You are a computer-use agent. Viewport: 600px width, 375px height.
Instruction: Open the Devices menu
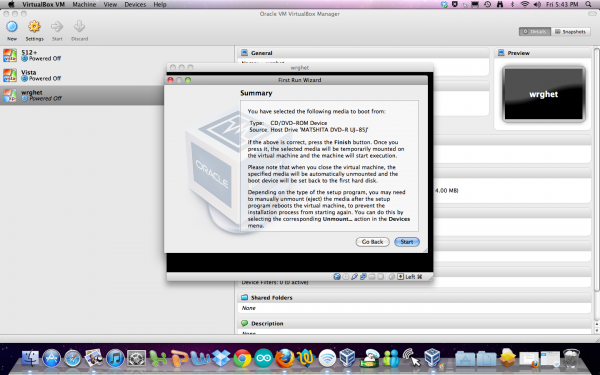(135, 5)
